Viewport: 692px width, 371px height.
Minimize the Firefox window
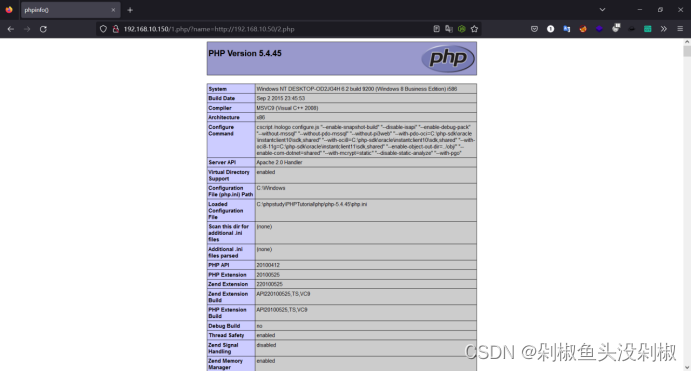point(639,10)
